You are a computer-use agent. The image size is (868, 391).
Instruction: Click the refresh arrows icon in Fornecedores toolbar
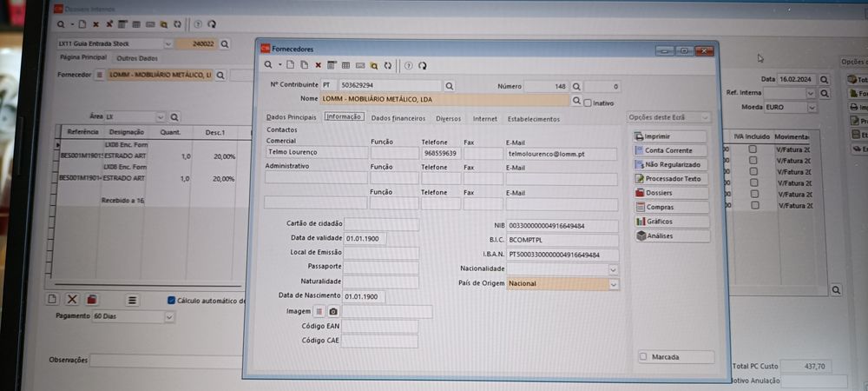click(387, 65)
